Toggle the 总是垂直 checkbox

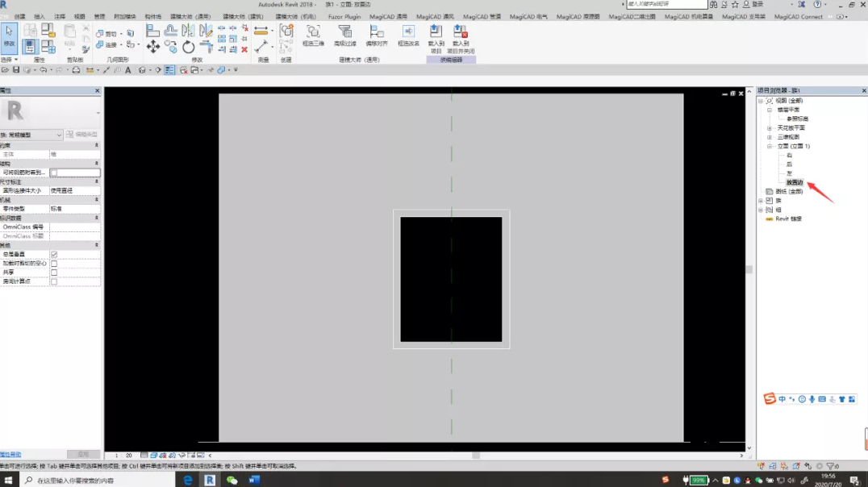coord(54,255)
